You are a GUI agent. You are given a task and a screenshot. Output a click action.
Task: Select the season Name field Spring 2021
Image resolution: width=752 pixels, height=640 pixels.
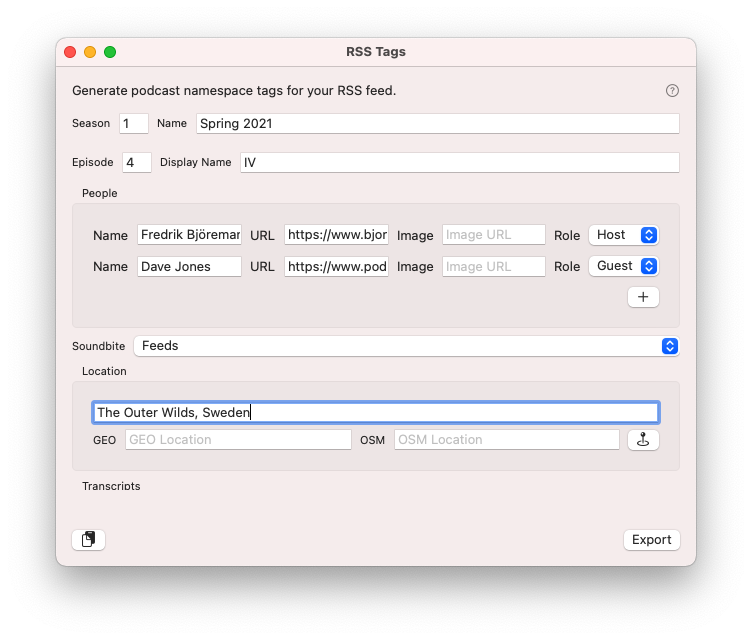[437, 124]
